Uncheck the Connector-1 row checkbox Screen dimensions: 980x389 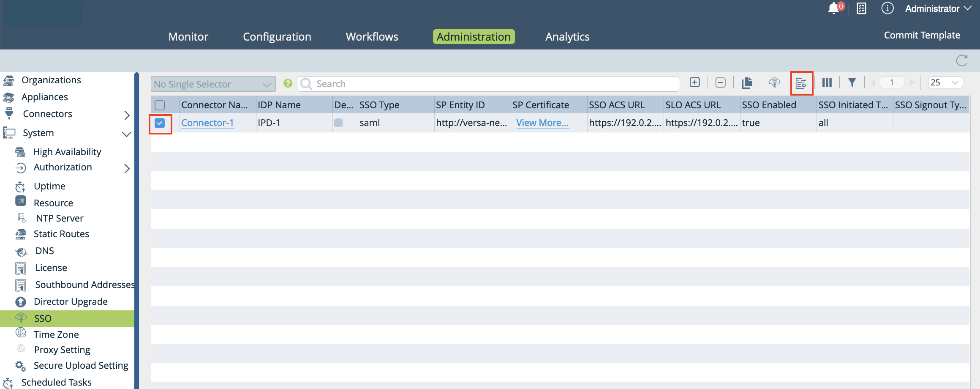point(161,123)
